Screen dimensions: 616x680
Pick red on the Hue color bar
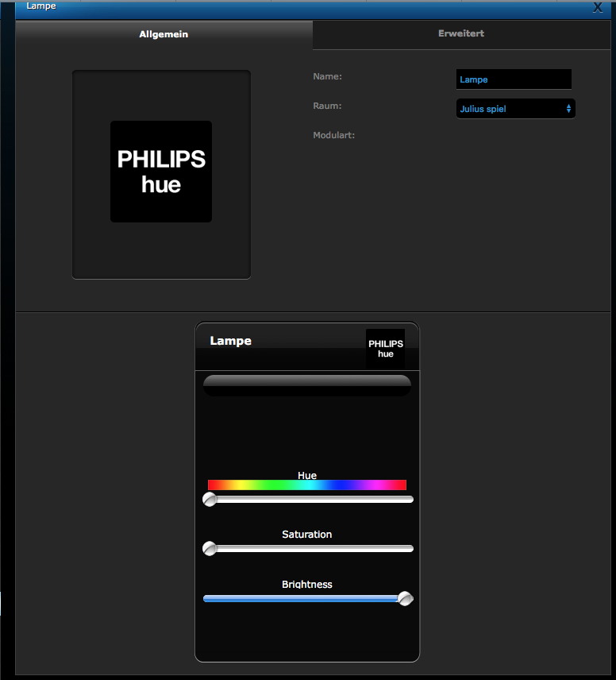211,485
